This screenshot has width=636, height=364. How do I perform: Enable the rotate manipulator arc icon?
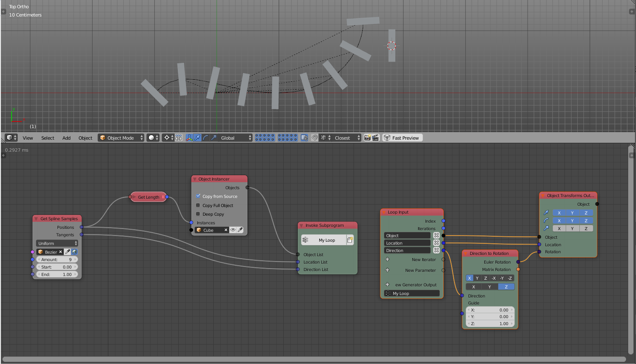(206, 138)
